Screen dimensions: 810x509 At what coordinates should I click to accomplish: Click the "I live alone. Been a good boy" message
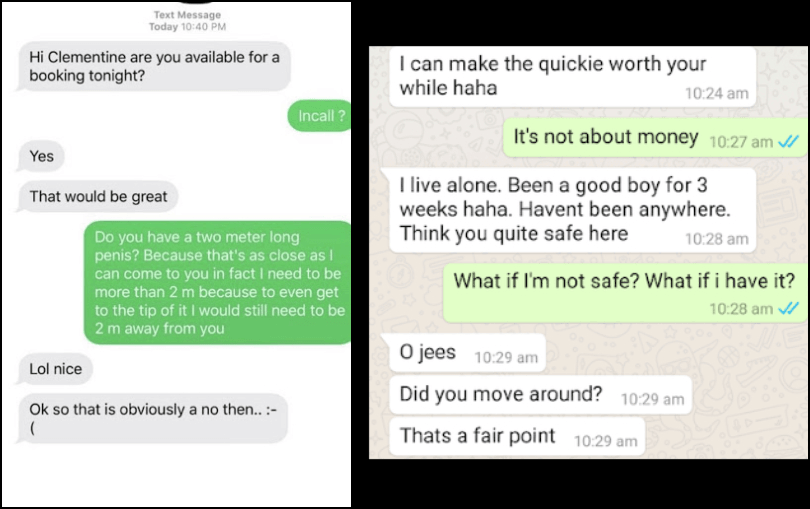[572, 210]
